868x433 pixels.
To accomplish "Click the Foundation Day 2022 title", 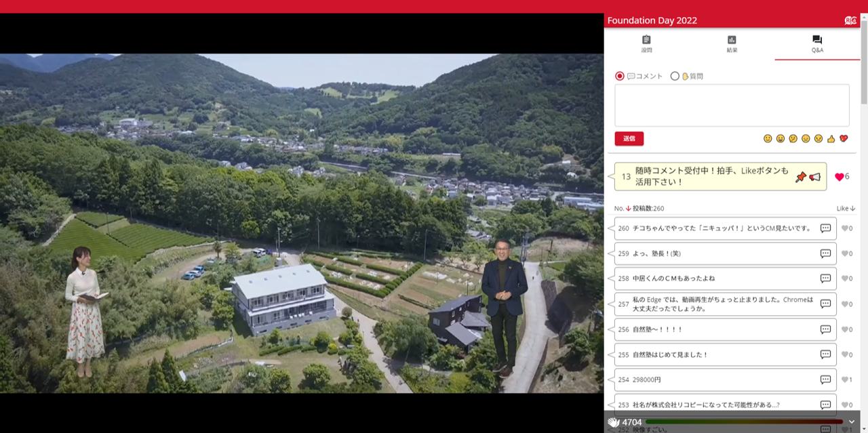I will click(x=652, y=20).
